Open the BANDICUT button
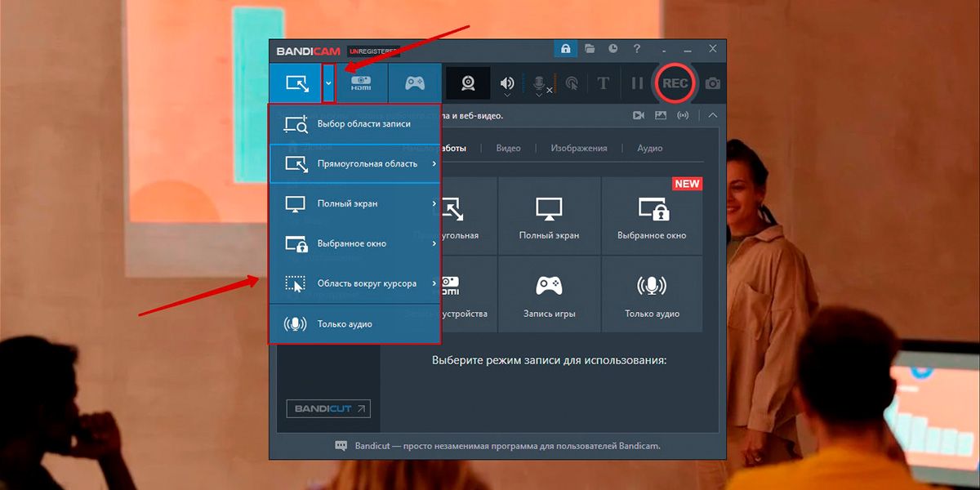Screen dimensions: 980x490 328,408
